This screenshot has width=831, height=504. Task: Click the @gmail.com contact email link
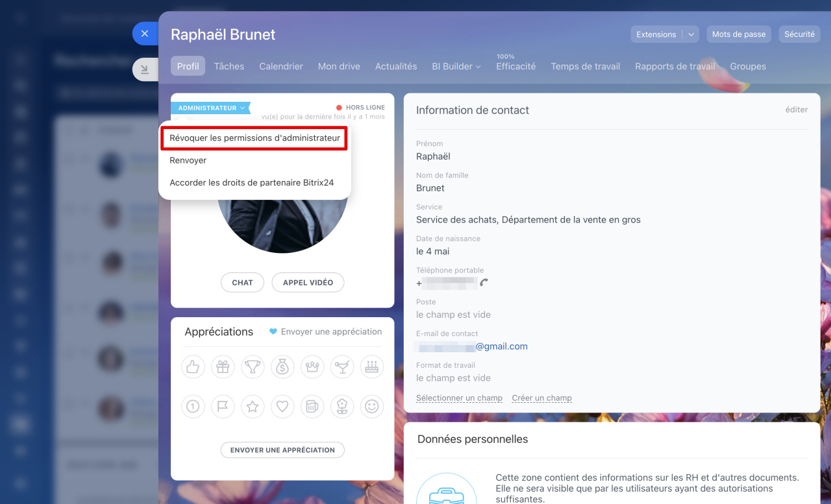tap(502, 346)
